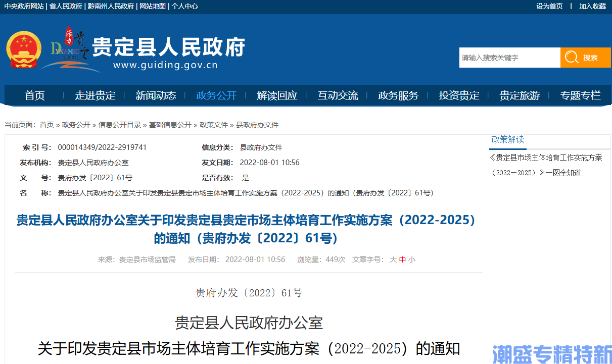Open the 一图全知道 policy interpretation link
The height and width of the screenshot is (364, 612).
[x=546, y=165]
